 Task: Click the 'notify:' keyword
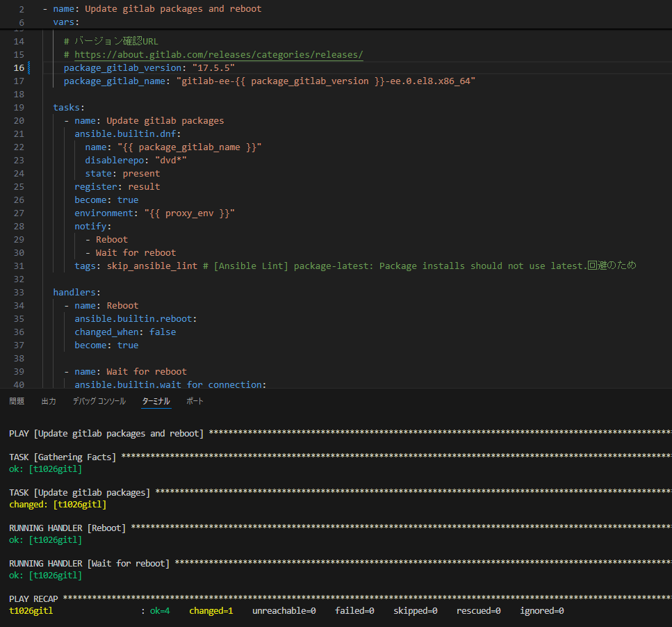coord(92,227)
